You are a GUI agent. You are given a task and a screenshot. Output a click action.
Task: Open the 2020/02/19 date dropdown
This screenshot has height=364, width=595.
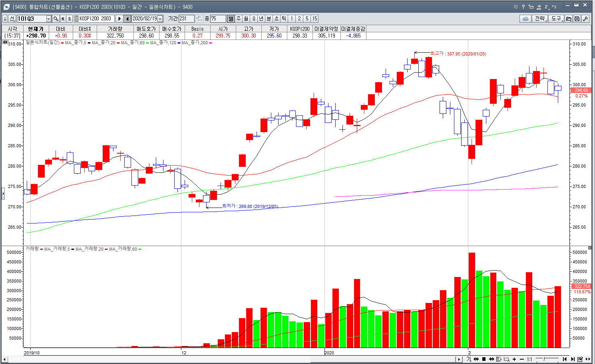click(x=160, y=19)
